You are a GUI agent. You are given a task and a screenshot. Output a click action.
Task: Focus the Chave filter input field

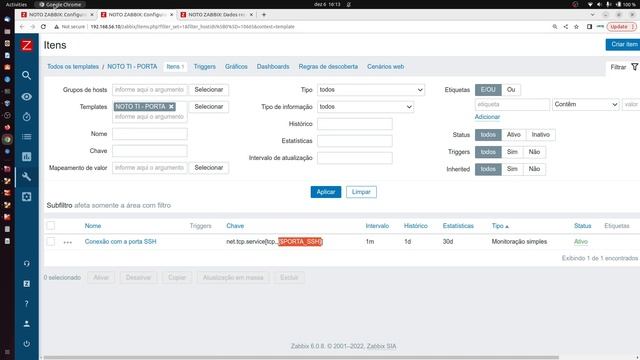click(150, 151)
